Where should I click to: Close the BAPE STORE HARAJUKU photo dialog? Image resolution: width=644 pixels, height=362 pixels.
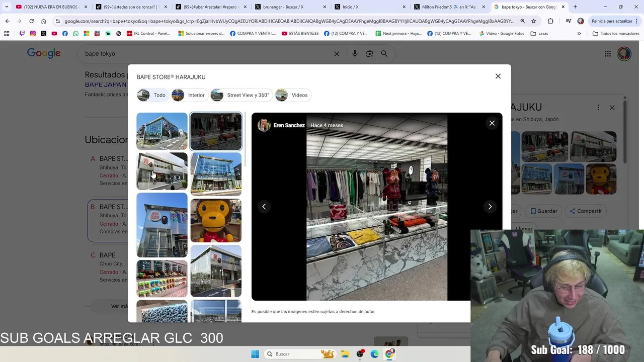[x=498, y=76]
